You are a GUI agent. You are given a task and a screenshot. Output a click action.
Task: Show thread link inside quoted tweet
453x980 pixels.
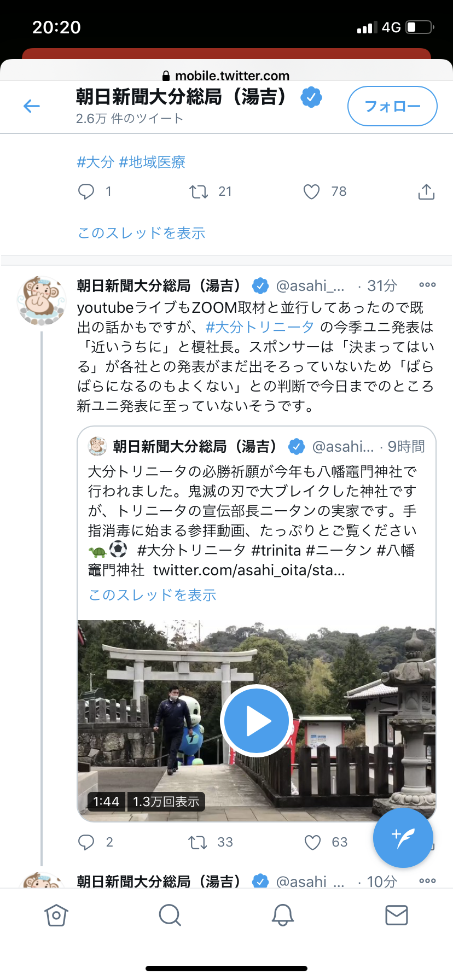(153, 595)
